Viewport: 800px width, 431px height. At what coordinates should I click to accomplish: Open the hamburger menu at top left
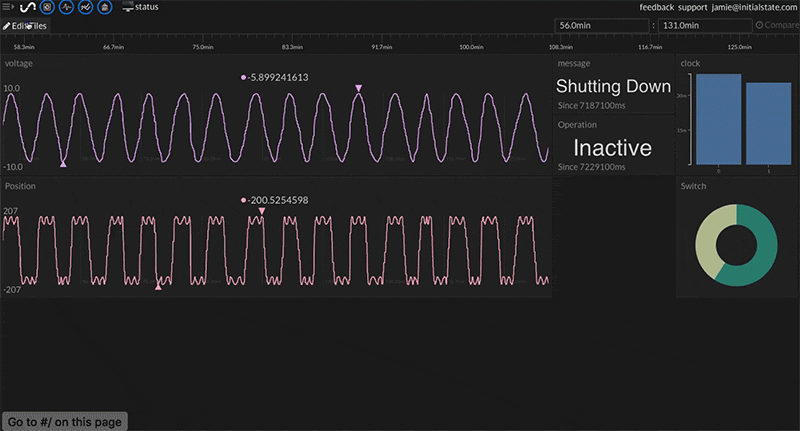click(8, 7)
